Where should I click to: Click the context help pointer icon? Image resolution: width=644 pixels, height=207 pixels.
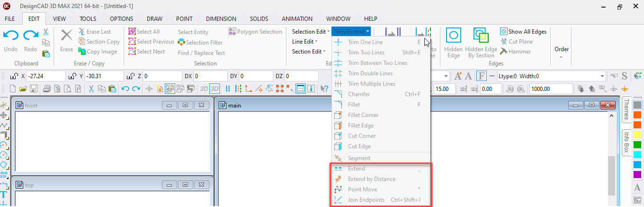point(324,89)
